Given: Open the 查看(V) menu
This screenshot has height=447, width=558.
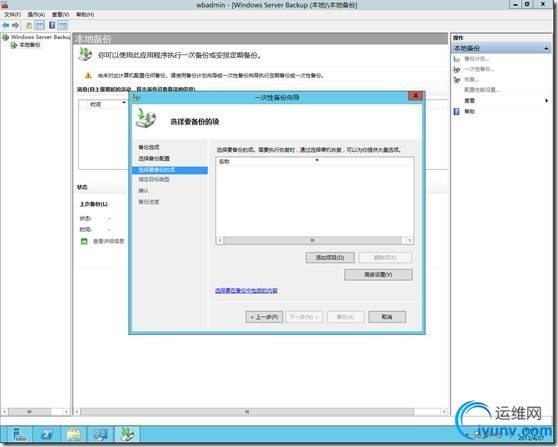Looking at the screenshot, I should click(60, 15).
